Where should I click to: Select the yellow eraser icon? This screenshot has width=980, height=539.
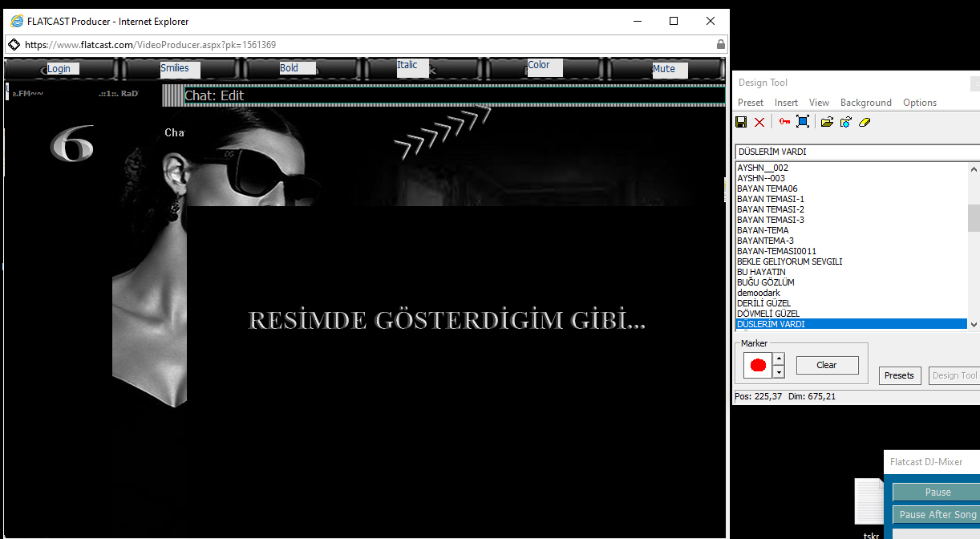coord(864,122)
